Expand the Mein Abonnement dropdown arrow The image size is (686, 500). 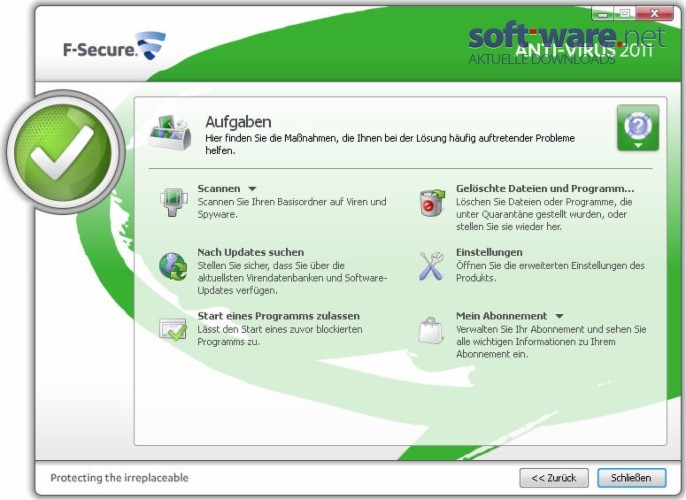(560, 316)
